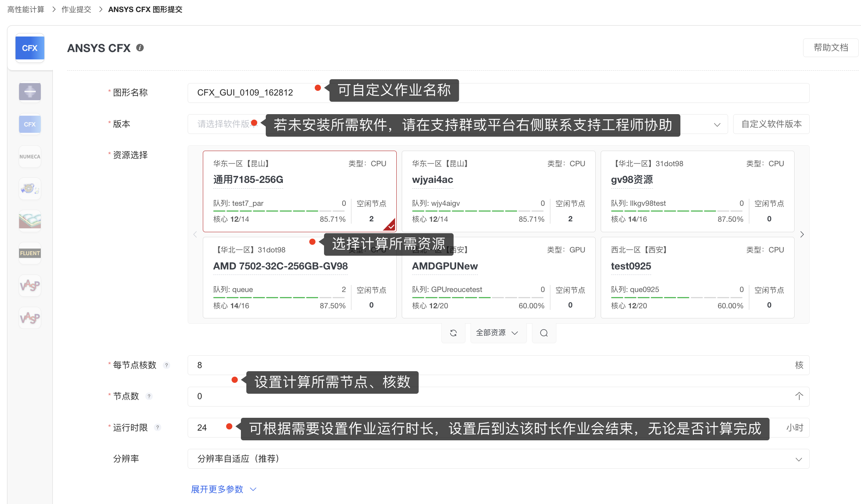The image size is (861, 504).
Task: Click the ANSYS CFX 图形提交 breadcrumb text
Action: click(145, 9)
